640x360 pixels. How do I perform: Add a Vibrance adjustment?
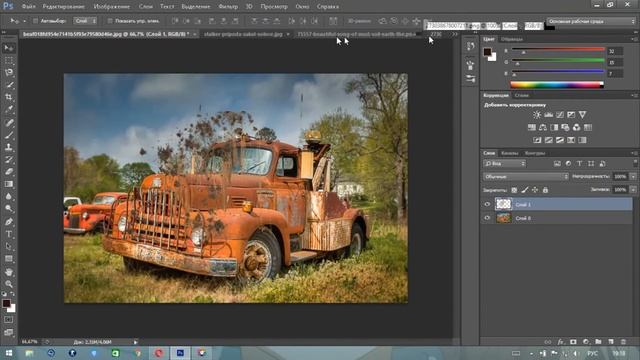[582, 115]
